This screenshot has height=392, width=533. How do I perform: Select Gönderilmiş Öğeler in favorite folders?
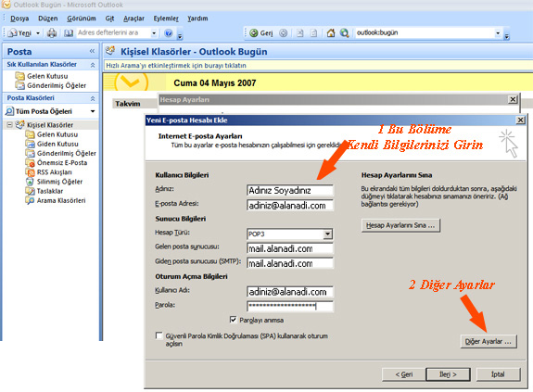[x=57, y=85]
